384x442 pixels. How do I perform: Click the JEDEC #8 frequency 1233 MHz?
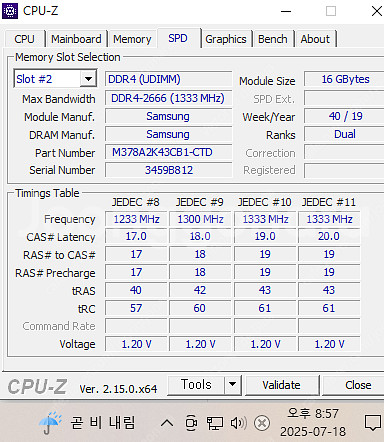pos(136,219)
